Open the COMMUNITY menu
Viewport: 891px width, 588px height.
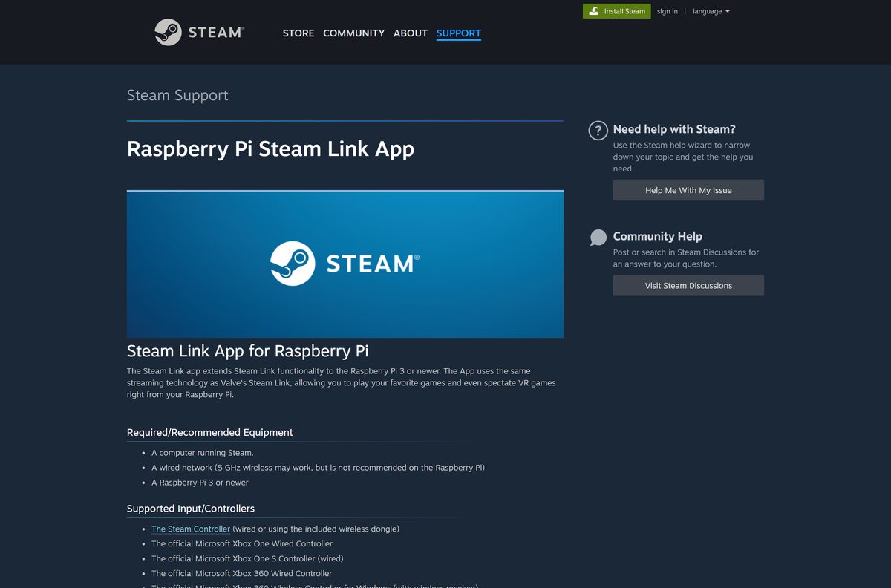(353, 33)
